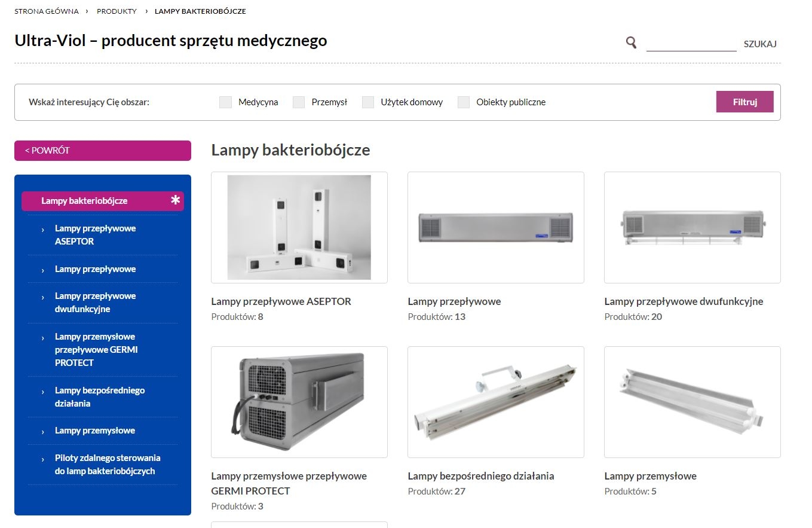
Task: Open the GERMI PROTECT industrial lamp image
Action: (x=299, y=402)
